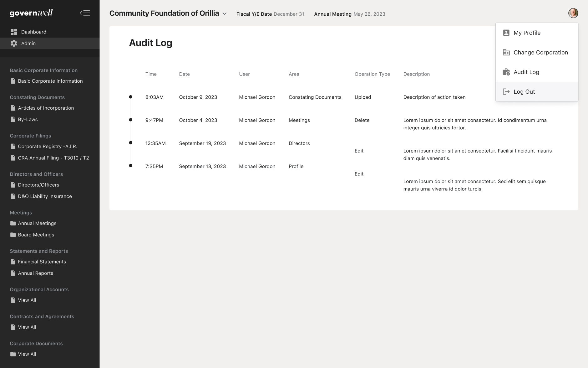
Task: Select the October 9, 2023 timeline marker
Action: tap(131, 97)
